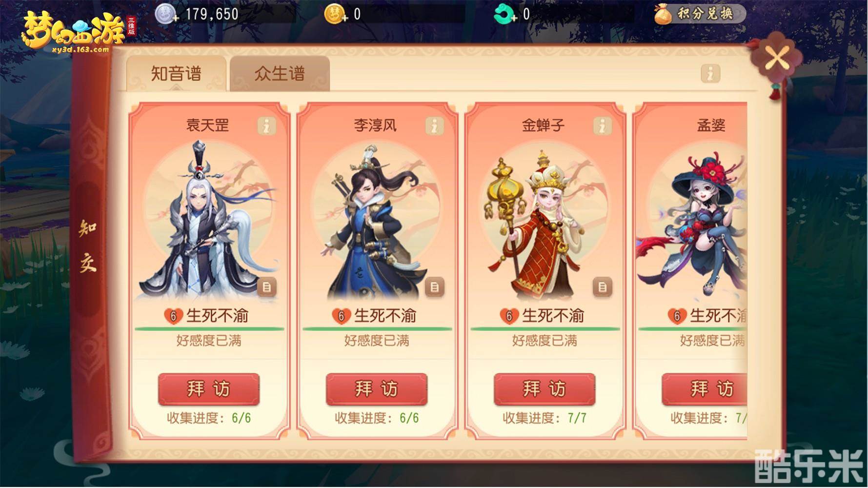Open 李淳风 story scroll icon
This screenshot has height=488, width=868.
(x=435, y=287)
